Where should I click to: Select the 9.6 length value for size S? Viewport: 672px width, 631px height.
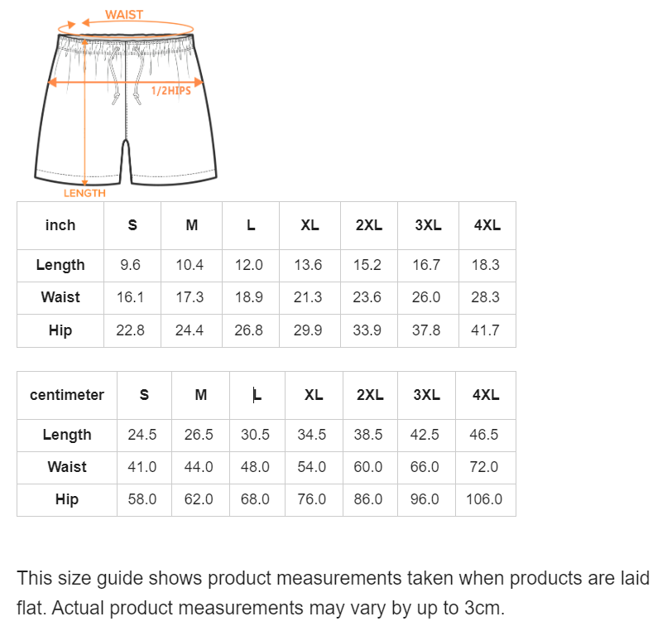tap(131, 265)
